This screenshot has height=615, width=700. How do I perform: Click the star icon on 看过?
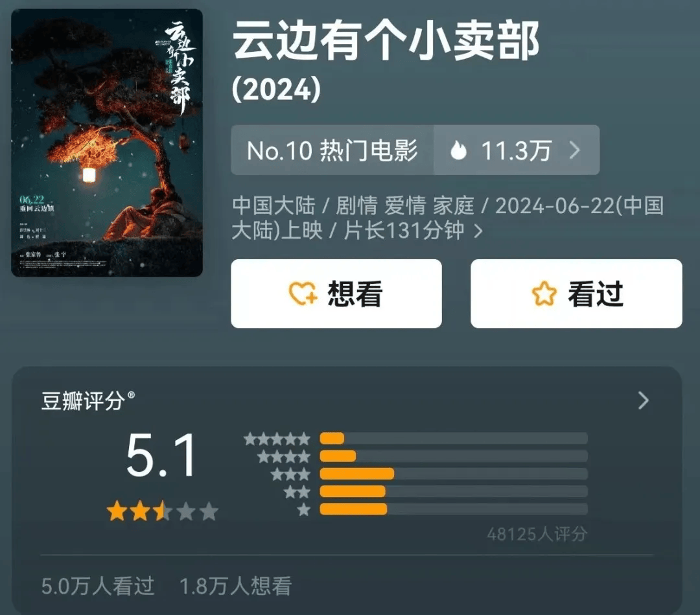point(544,294)
